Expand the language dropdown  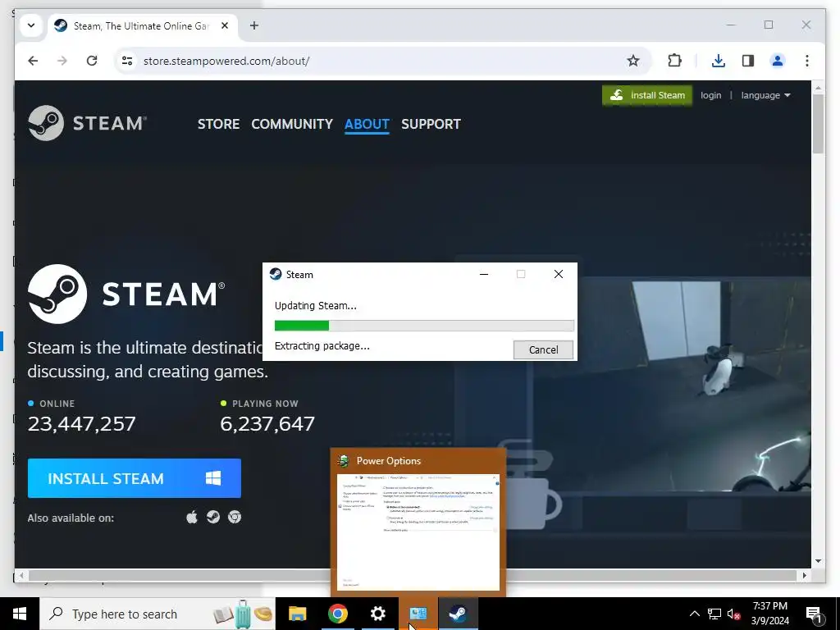click(765, 95)
